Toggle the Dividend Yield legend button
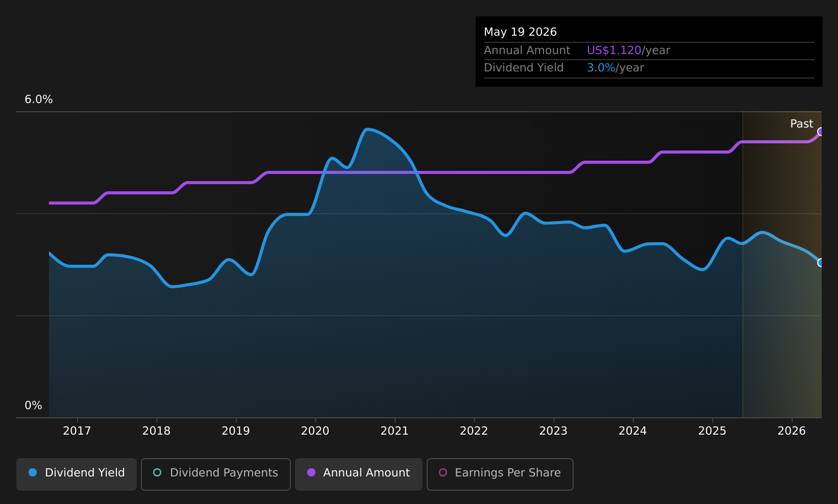This screenshot has width=838, height=504. [x=77, y=474]
